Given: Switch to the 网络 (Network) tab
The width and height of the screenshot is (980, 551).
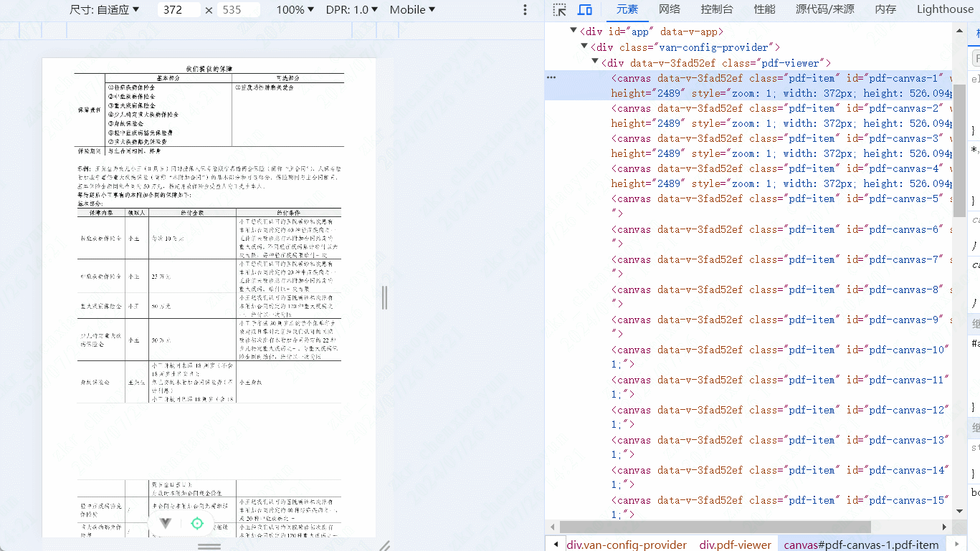Looking at the screenshot, I should point(670,9).
